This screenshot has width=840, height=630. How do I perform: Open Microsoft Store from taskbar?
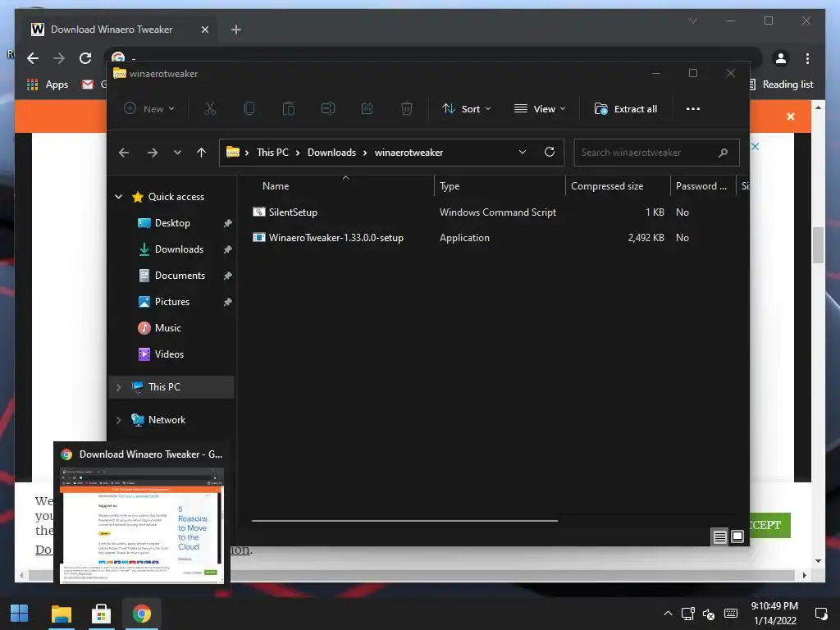[x=101, y=614]
